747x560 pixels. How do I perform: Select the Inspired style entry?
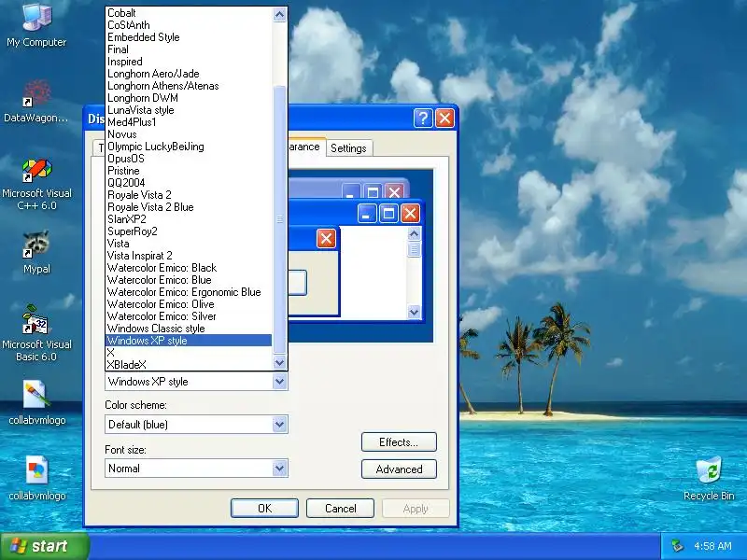[x=189, y=62]
